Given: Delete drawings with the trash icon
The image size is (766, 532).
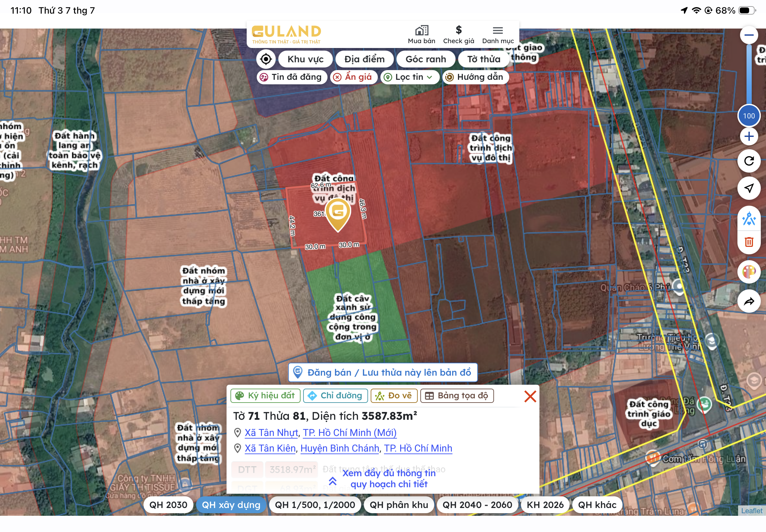Looking at the screenshot, I should point(749,242).
